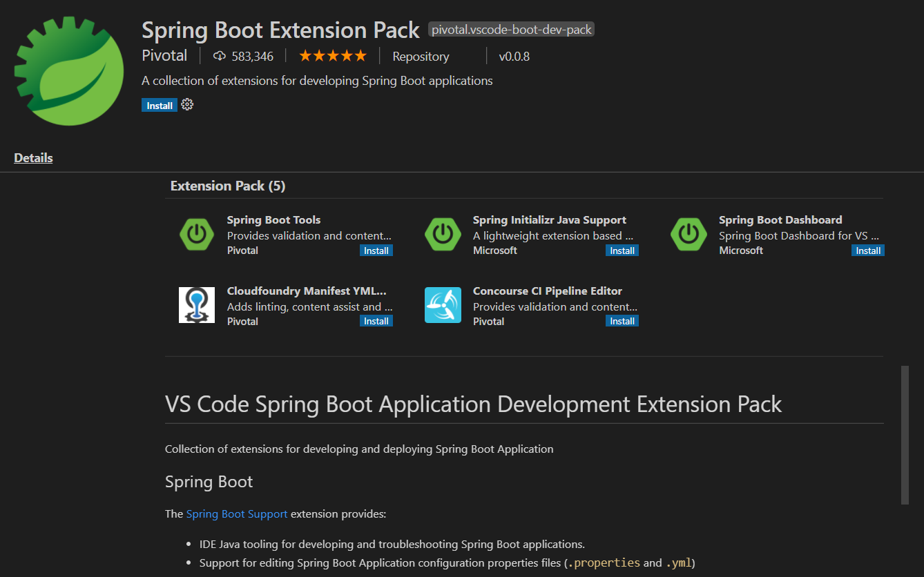Open the Repository link
Viewport: 924px width, 577px height.
coord(421,57)
